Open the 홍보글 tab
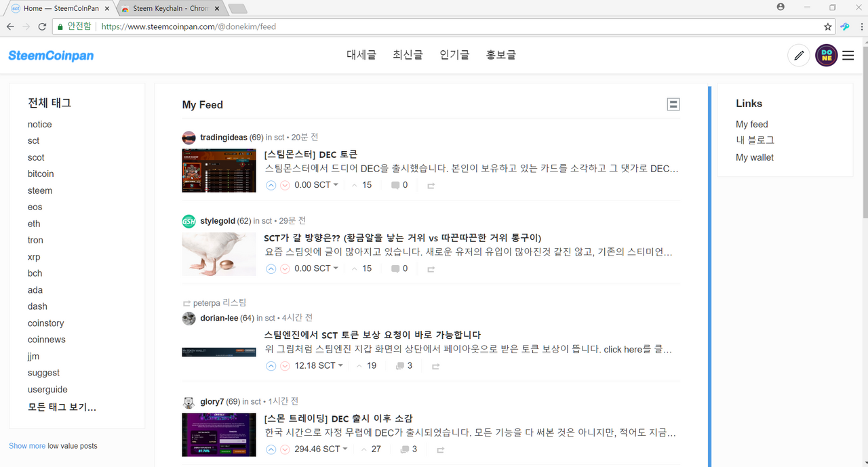Screen dimensions: 868x467 (x=501, y=55)
